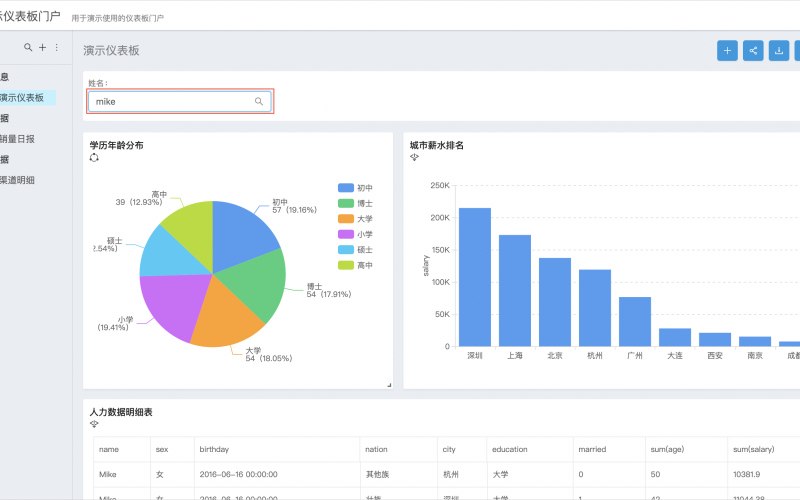
Task: Open the sidebar more-options dots icon
Action: point(57,47)
